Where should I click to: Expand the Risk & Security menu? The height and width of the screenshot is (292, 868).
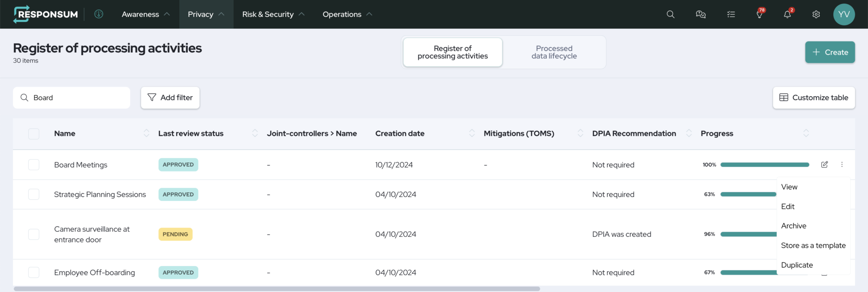pos(273,14)
